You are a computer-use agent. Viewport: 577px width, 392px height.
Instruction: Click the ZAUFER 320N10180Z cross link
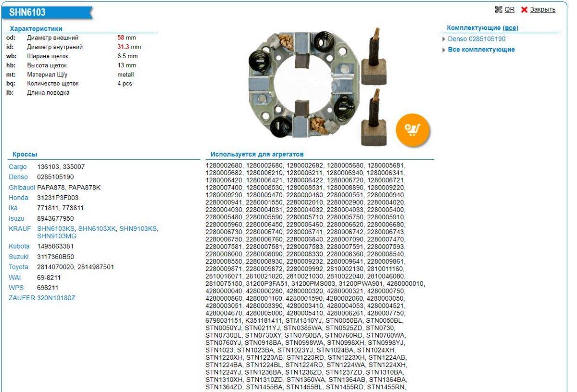56,298
